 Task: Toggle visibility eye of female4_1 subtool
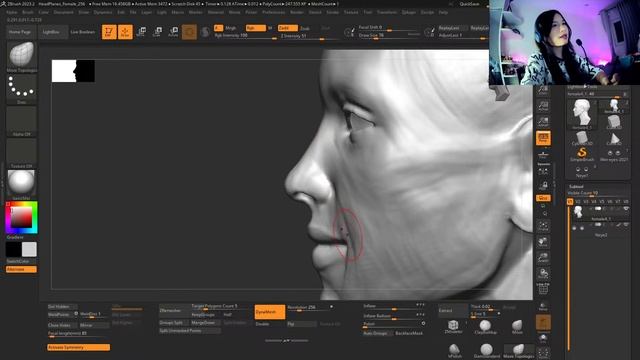tap(626, 209)
